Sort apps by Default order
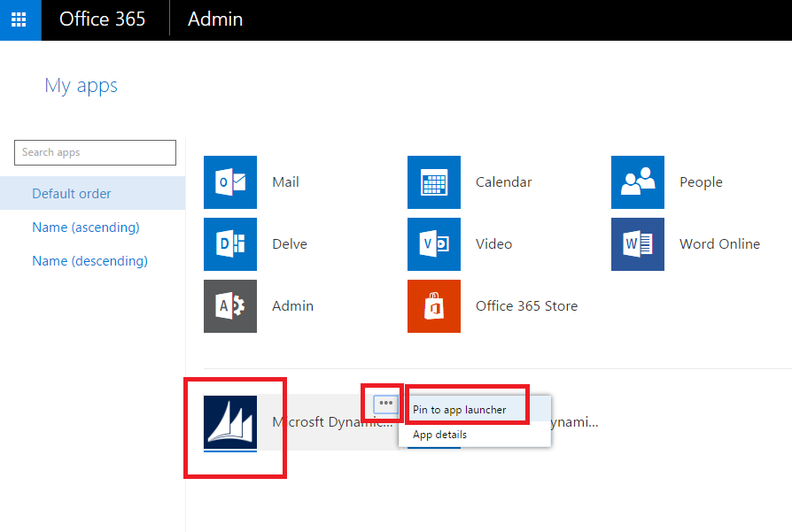Screen dimensions: 792x532 [72, 194]
